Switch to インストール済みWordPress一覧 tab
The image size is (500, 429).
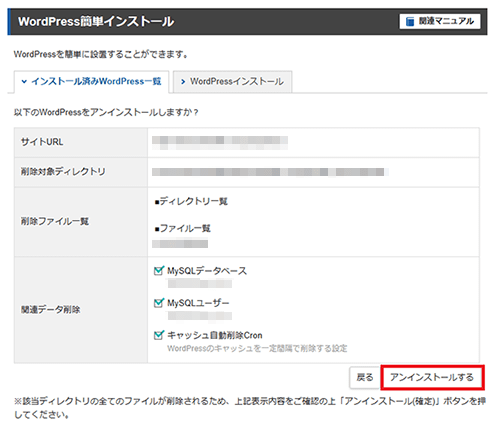[91, 82]
